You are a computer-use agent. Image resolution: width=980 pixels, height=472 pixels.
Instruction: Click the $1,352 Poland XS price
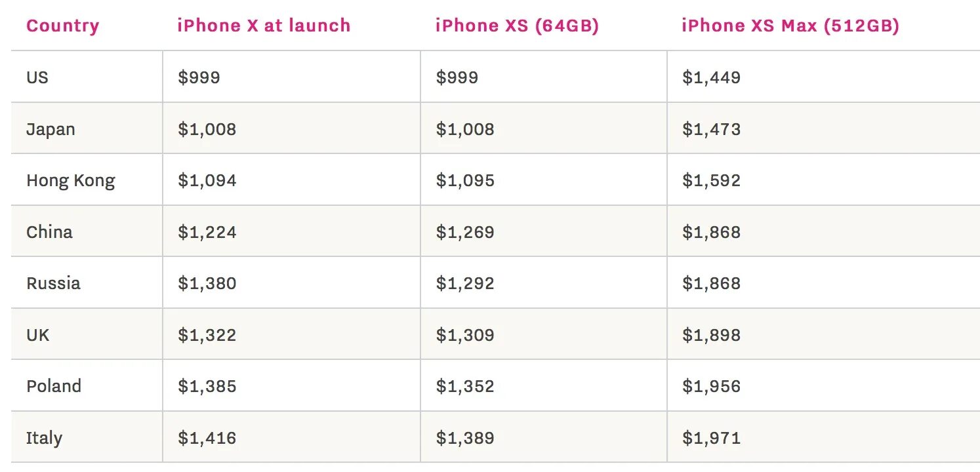[x=465, y=386]
